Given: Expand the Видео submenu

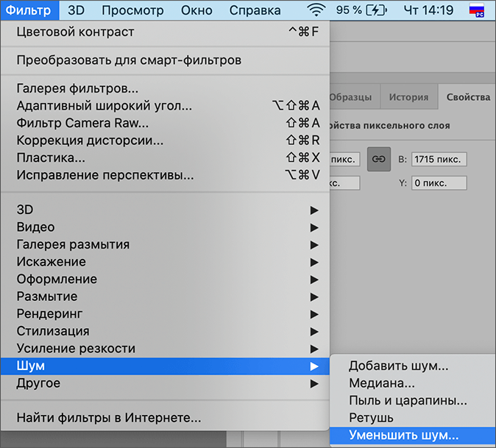Looking at the screenshot, I should coord(165,227).
